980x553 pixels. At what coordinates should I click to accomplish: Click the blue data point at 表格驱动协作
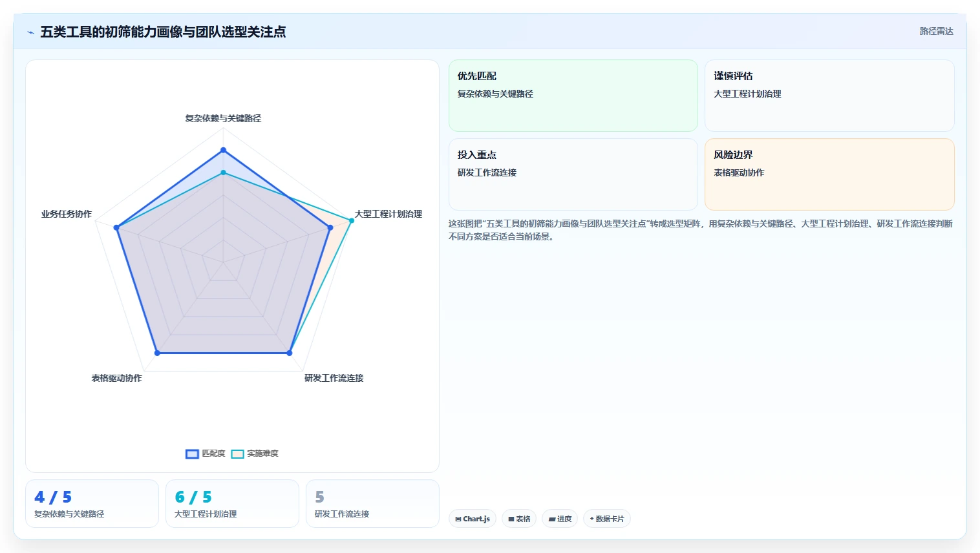pos(157,353)
